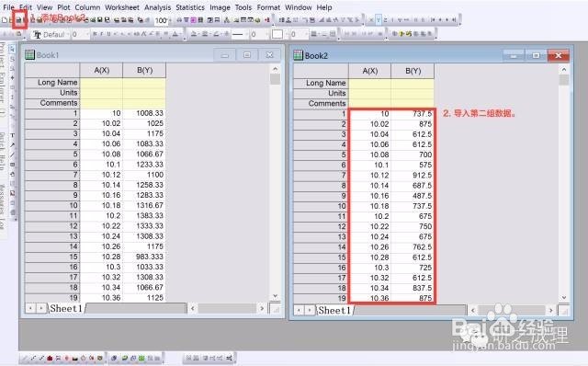
Task: Open the Window menu
Action: [x=298, y=7]
